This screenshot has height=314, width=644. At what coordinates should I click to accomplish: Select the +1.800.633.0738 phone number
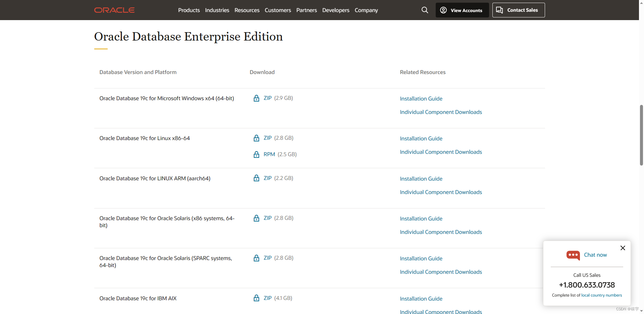point(587,285)
